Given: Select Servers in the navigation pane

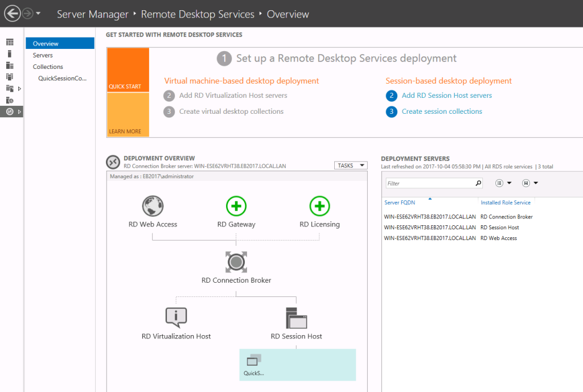Looking at the screenshot, I should [x=43, y=55].
